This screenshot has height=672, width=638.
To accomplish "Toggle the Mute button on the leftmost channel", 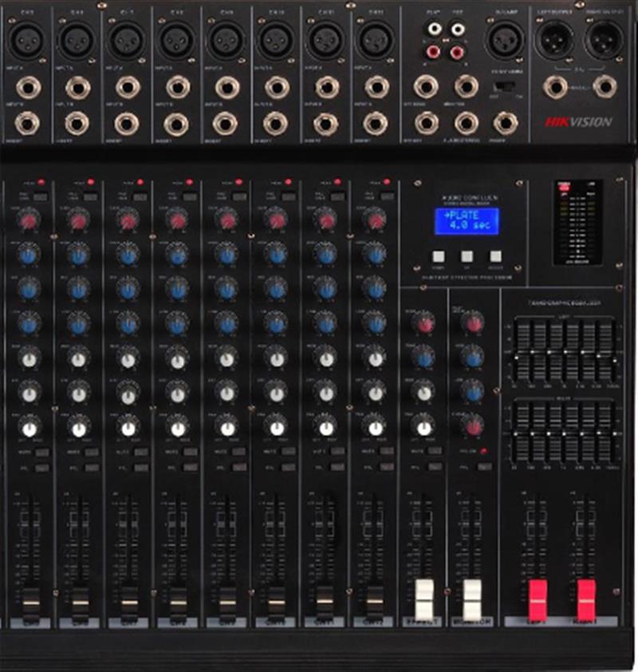I will click(x=41, y=452).
